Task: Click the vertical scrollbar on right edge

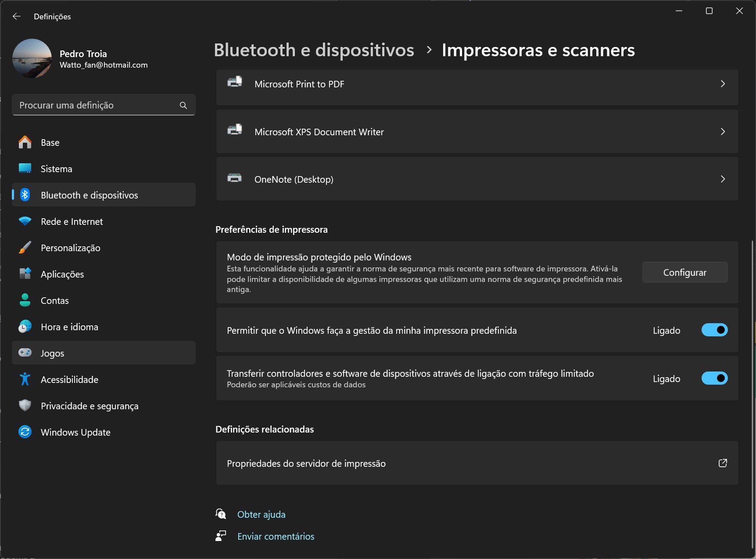Action: point(752,395)
